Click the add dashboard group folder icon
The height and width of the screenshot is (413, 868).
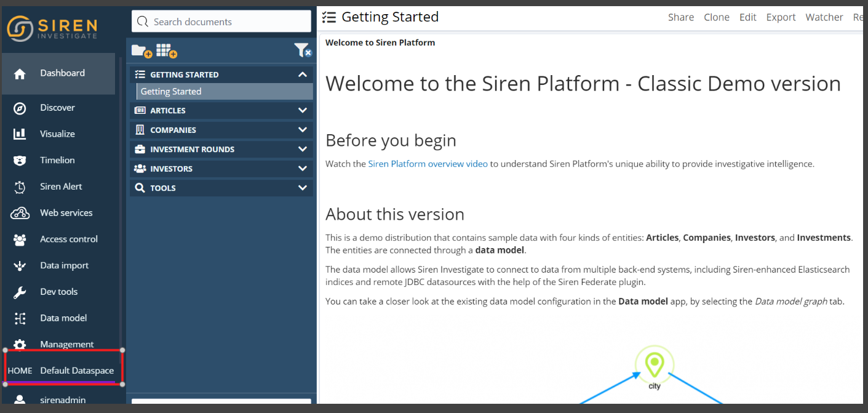tap(141, 51)
